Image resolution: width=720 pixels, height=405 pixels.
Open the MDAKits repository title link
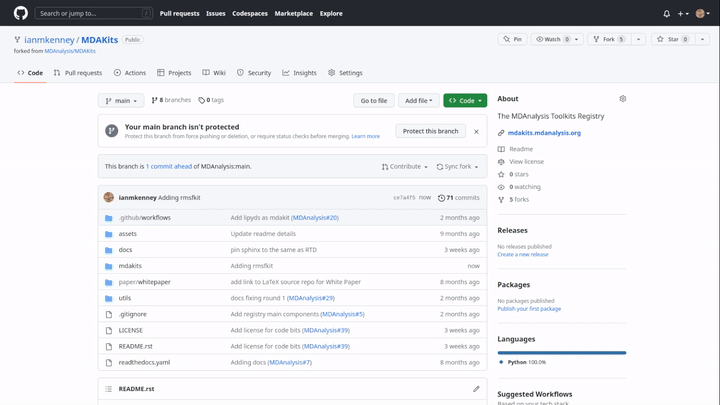coord(100,40)
